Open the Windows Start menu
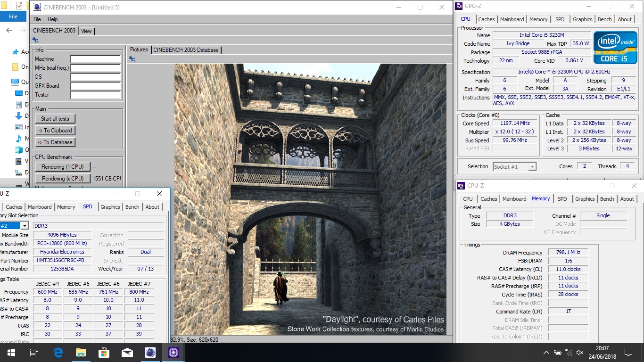The width and height of the screenshot is (644, 362). pyautogui.click(x=11, y=352)
